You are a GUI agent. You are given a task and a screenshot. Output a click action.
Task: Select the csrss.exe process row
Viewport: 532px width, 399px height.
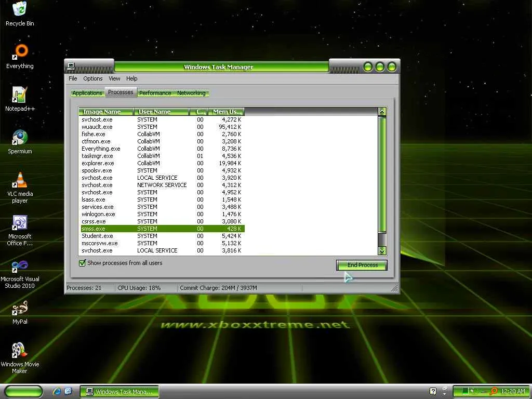point(162,221)
